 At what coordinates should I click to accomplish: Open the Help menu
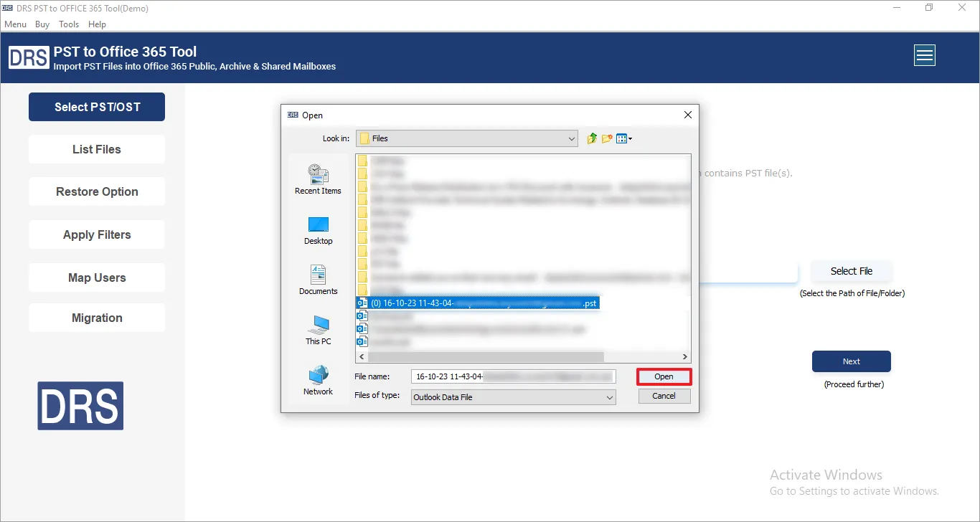tap(97, 24)
